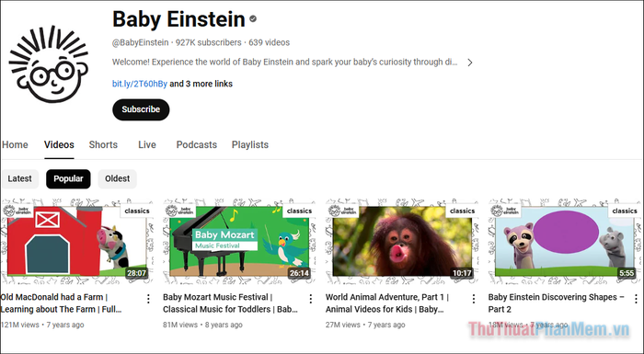Open the Shorts tab

[103, 145]
